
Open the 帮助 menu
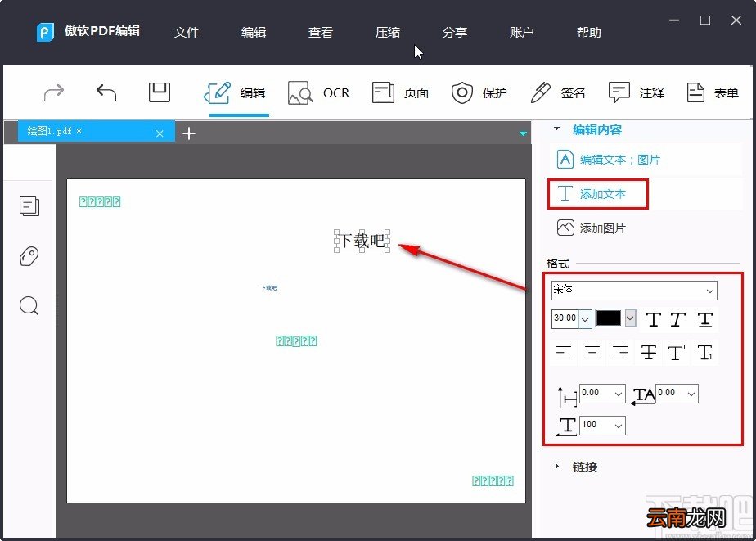click(589, 32)
